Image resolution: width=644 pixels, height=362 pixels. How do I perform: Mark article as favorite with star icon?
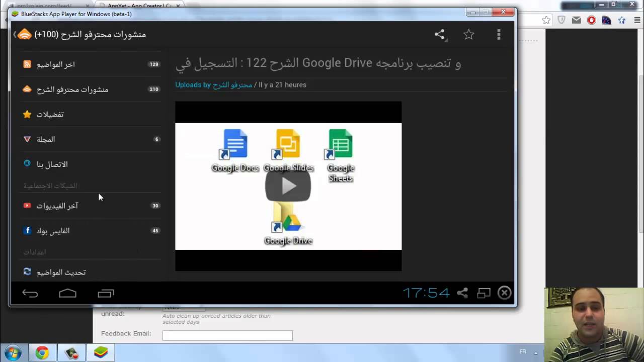pyautogui.click(x=469, y=34)
